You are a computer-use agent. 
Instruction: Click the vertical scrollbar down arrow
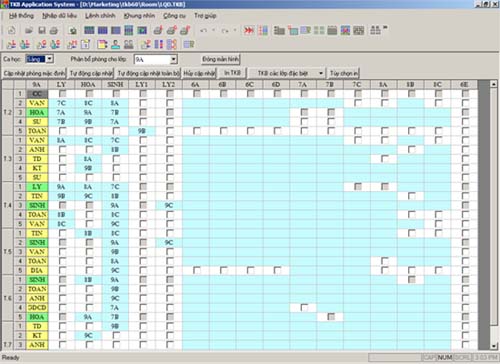pyautogui.click(x=494, y=346)
